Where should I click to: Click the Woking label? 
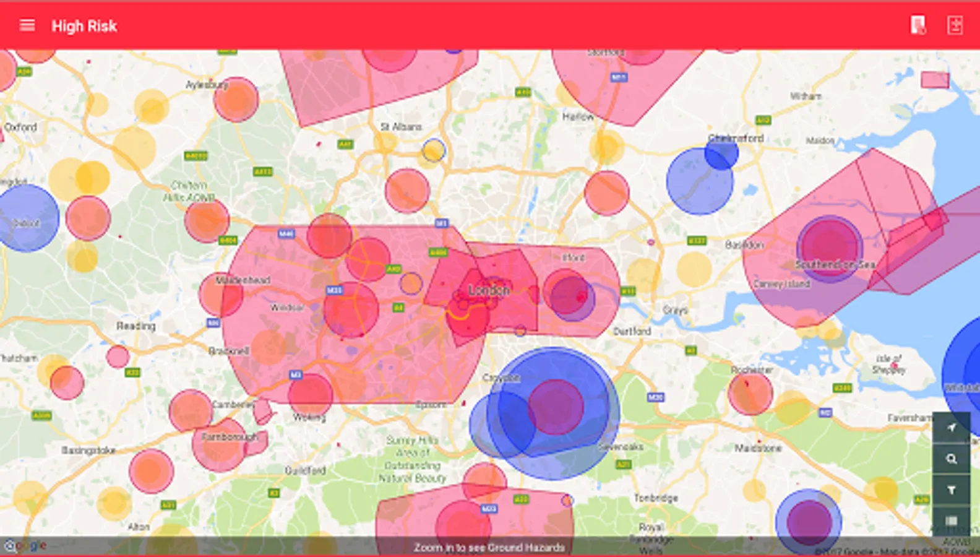(x=309, y=418)
